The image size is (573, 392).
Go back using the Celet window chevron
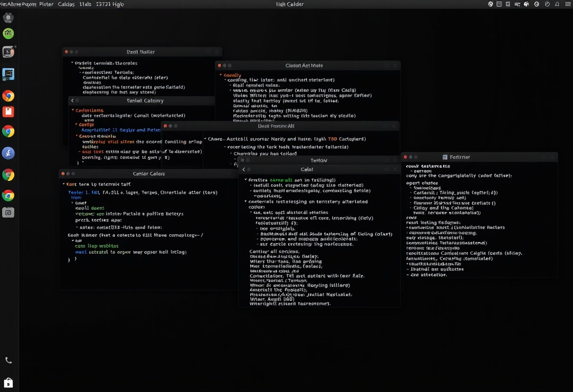(244, 170)
